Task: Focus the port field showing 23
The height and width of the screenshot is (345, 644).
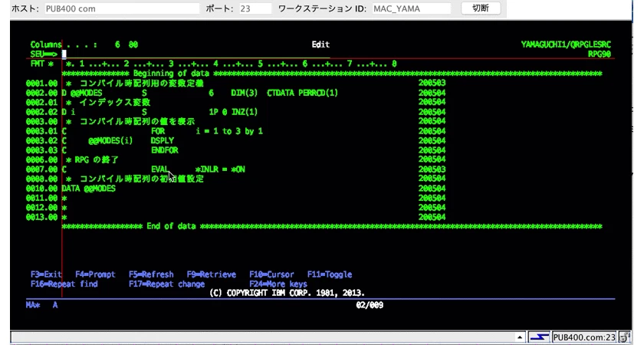Action: click(x=255, y=8)
